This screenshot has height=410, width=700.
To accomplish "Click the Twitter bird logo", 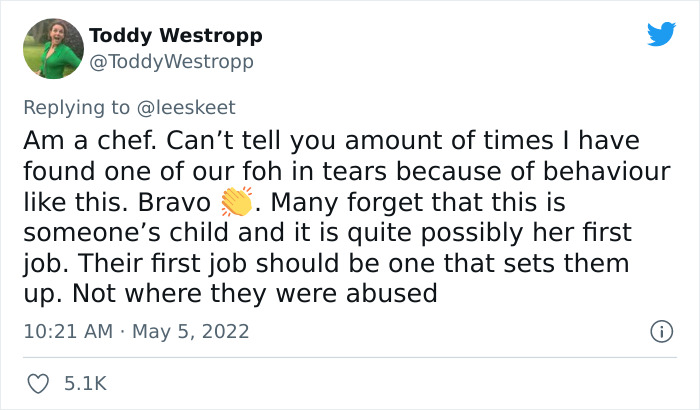I will tap(661, 33).
